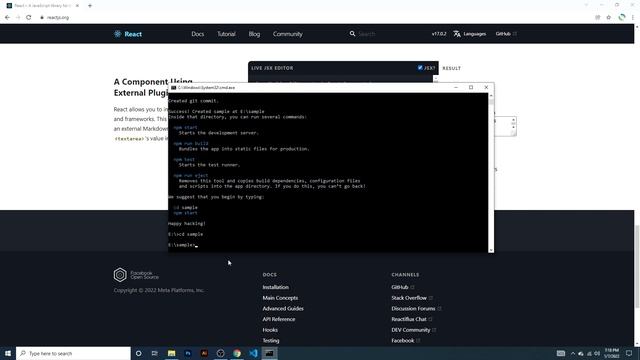Open the DEV Community footer link
This screenshot has width=640, height=360.
(413, 330)
